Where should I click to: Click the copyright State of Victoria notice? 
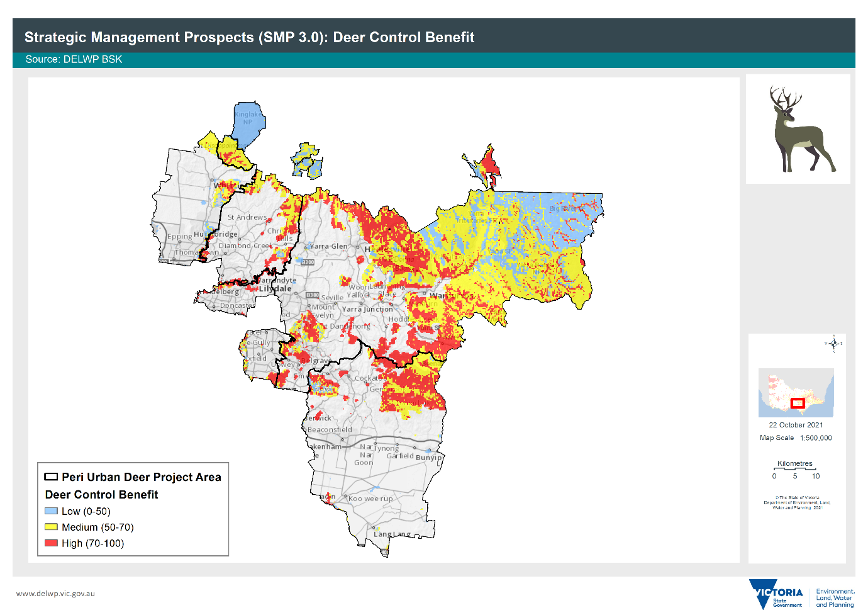coord(797,502)
